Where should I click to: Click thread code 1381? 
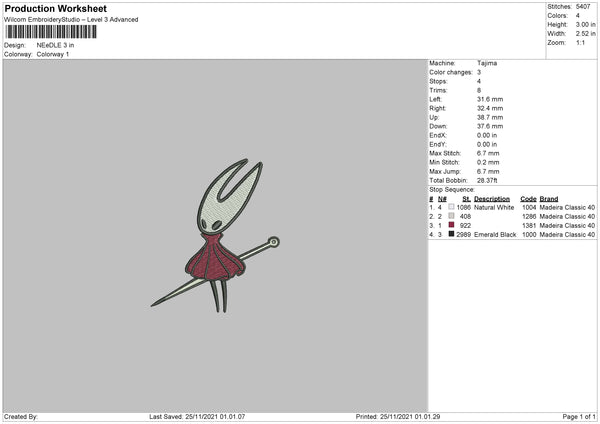(x=529, y=225)
